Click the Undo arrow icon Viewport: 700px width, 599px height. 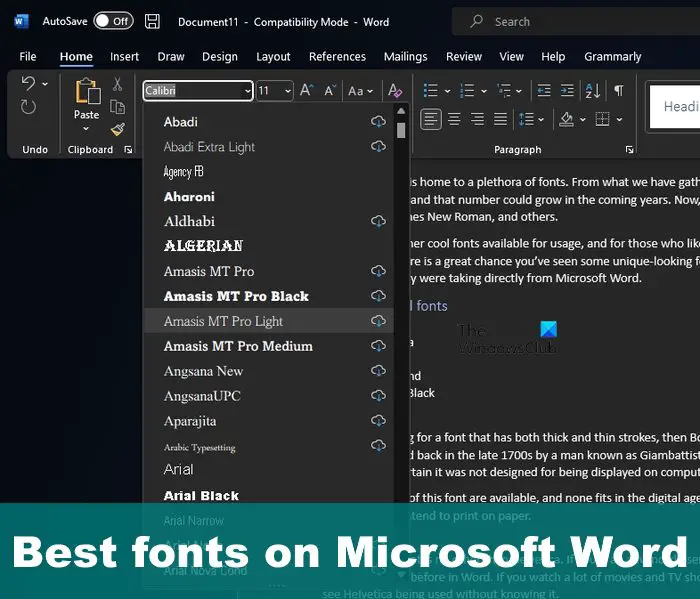pos(27,83)
